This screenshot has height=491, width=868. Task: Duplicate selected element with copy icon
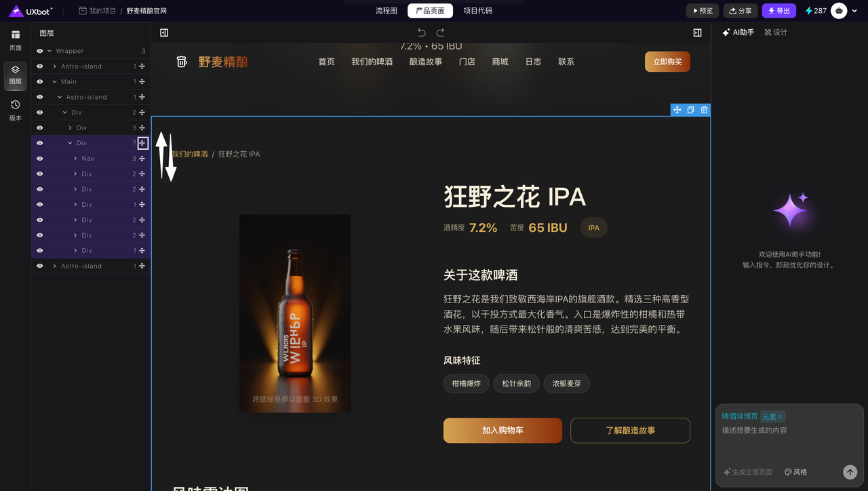click(690, 110)
